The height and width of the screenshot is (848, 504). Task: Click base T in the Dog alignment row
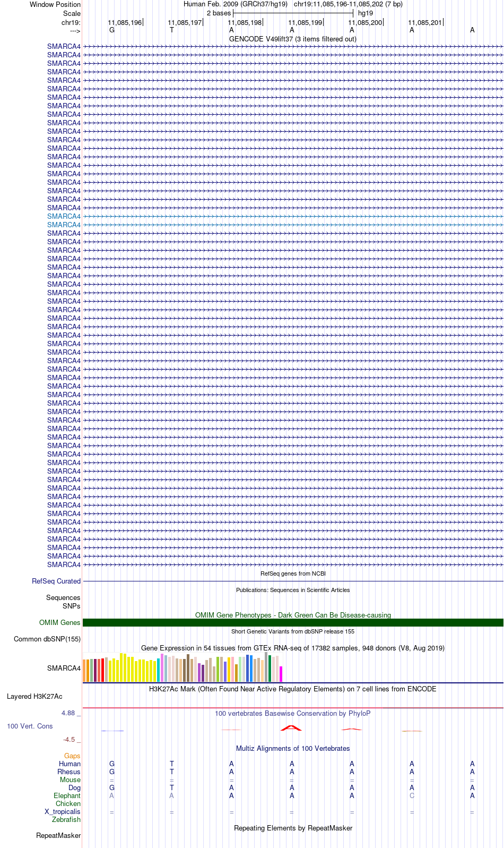(172, 788)
